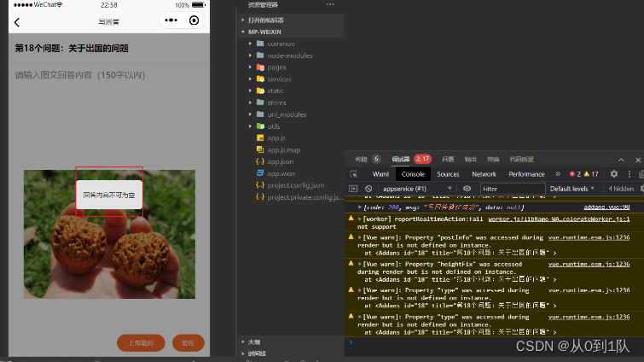644x362 pixels.
Task: Click the answer content input area
Action: 109,75
